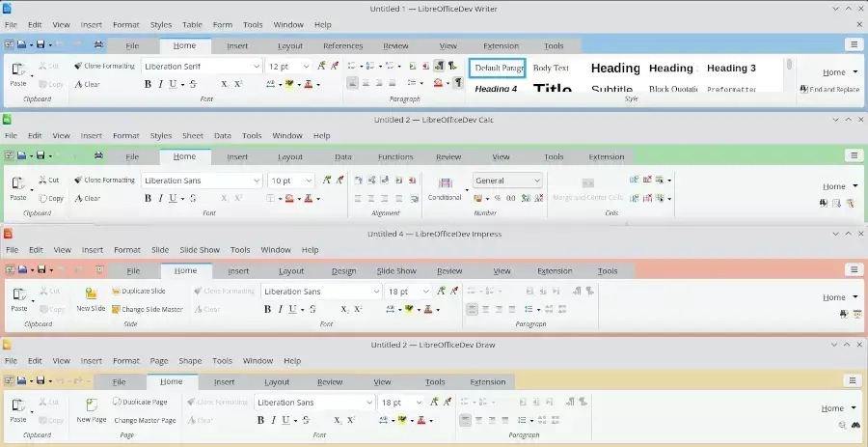The width and height of the screenshot is (868, 447).
Task: Click New Slide in Impress
Action: click(x=91, y=299)
